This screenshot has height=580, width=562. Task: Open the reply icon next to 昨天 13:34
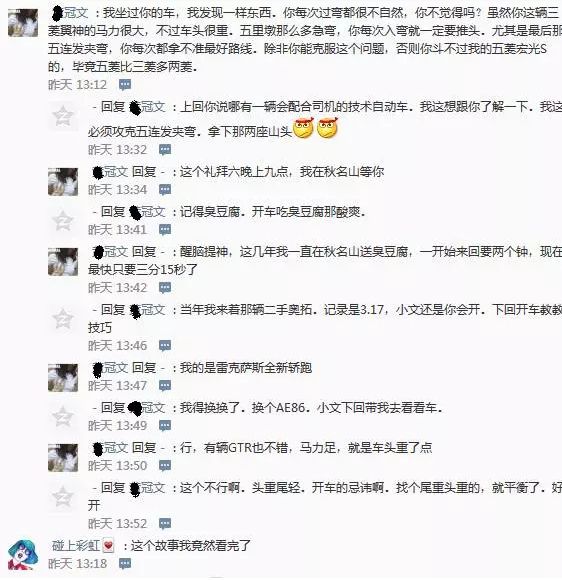(x=165, y=190)
